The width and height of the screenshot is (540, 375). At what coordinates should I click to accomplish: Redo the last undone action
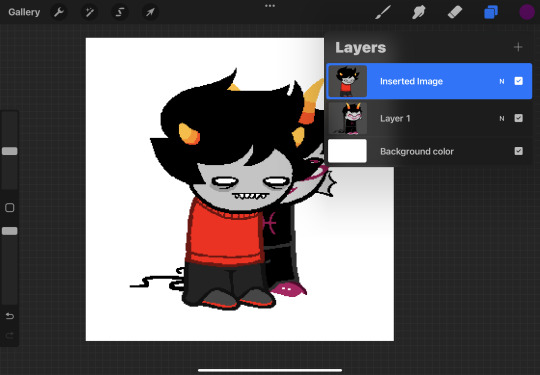(x=10, y=335)
